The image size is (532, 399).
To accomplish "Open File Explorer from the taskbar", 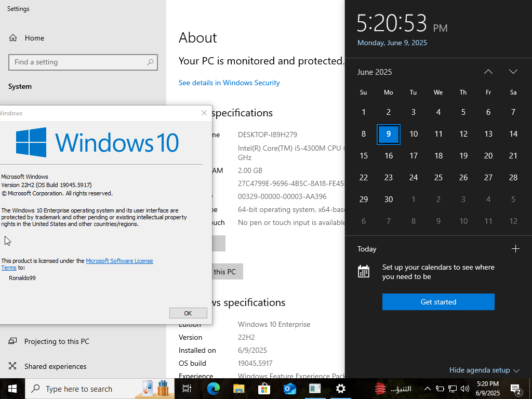I will pos(239,389).
